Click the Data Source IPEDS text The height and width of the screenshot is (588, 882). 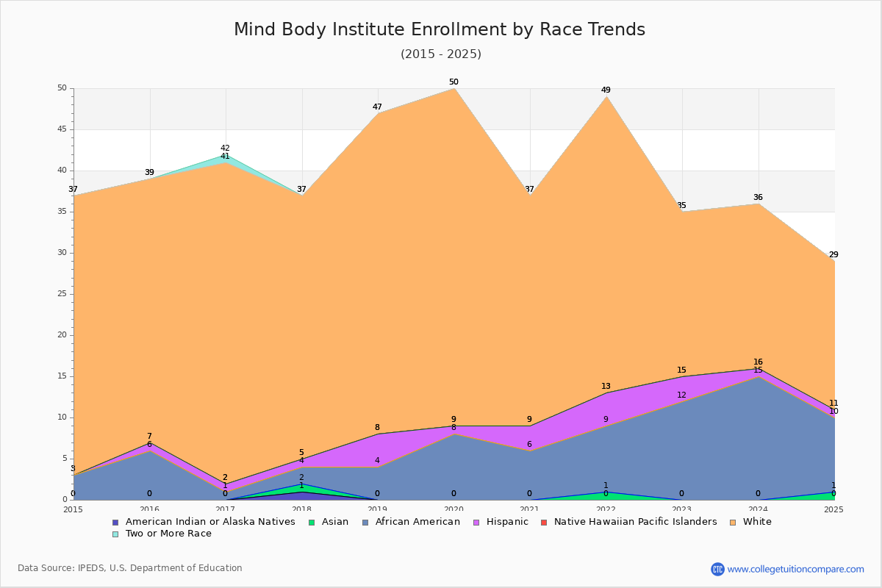pyautogui.click(x=130, y=568)
